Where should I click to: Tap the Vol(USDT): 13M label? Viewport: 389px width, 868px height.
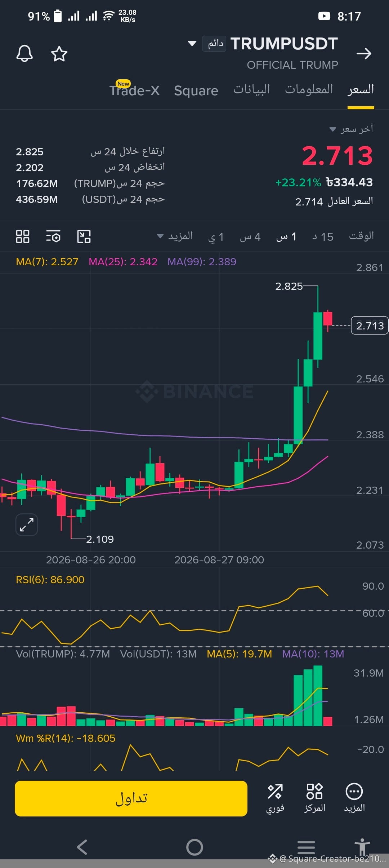(158, 654)
